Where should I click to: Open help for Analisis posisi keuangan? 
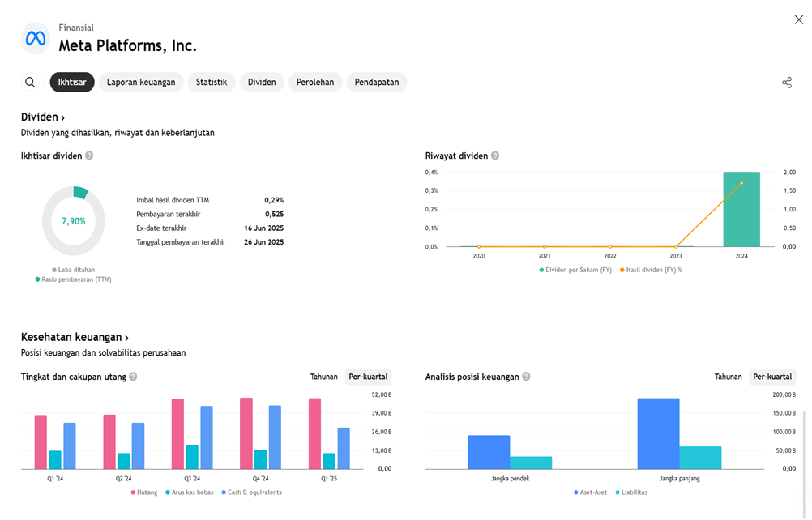526,377
